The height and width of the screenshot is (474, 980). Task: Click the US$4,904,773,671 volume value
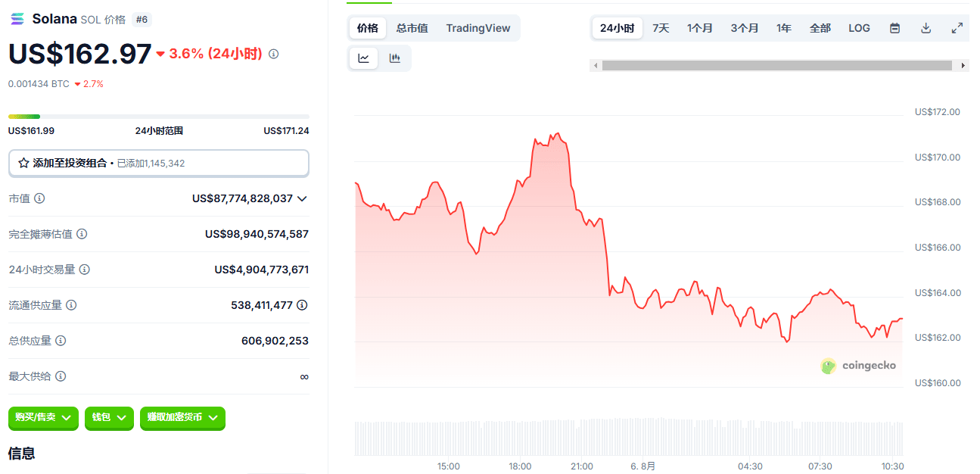coord(262,270)
